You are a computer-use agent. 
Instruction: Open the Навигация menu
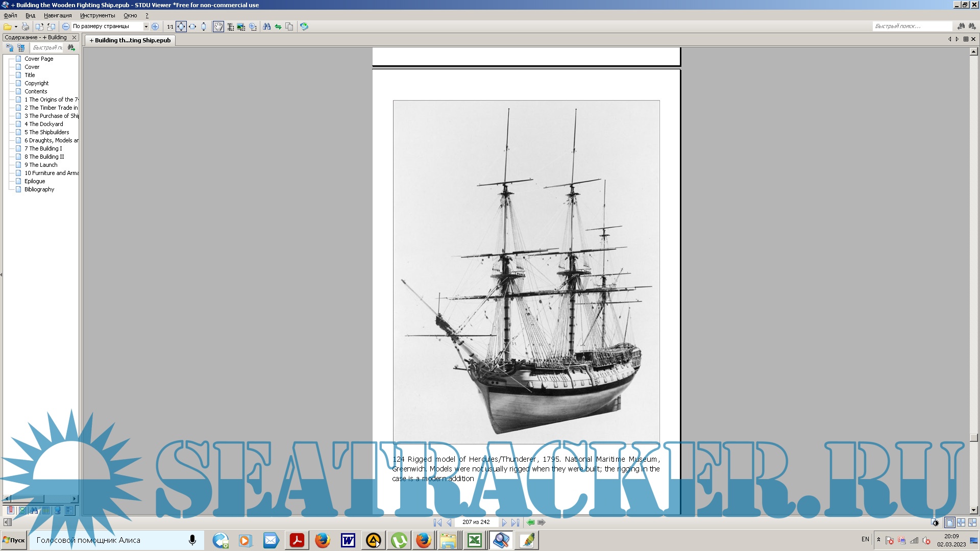coord(58,15)
